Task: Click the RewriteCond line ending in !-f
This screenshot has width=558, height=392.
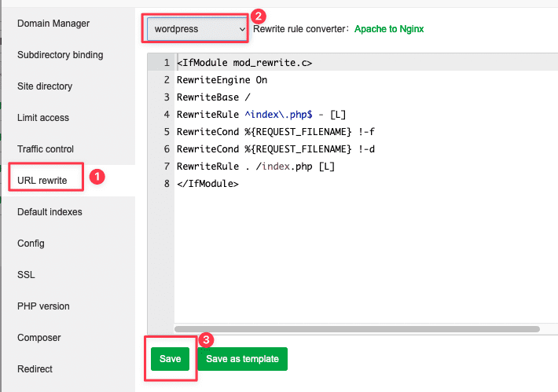Action: pyautogui.click(x=276, y=132)
